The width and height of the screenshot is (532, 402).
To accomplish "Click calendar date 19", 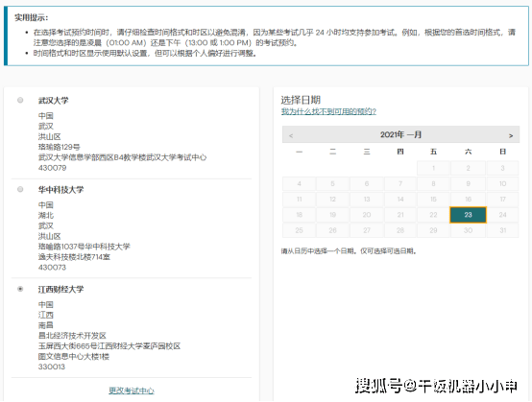I will pyautogui.click(x=332, y=215).
